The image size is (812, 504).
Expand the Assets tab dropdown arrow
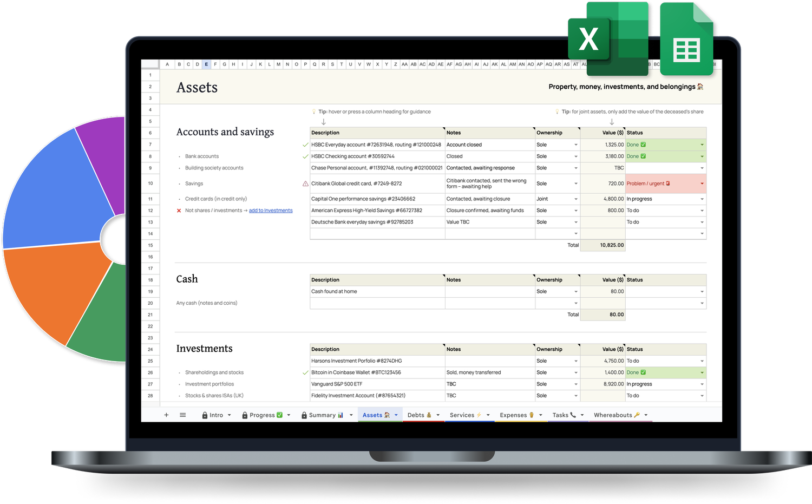[396, 415]
